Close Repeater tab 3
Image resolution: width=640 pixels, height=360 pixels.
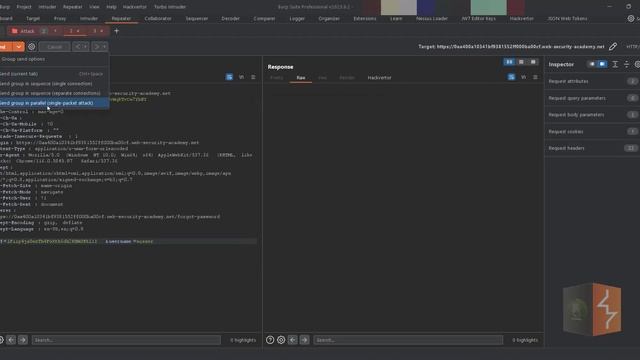[102, 31]
